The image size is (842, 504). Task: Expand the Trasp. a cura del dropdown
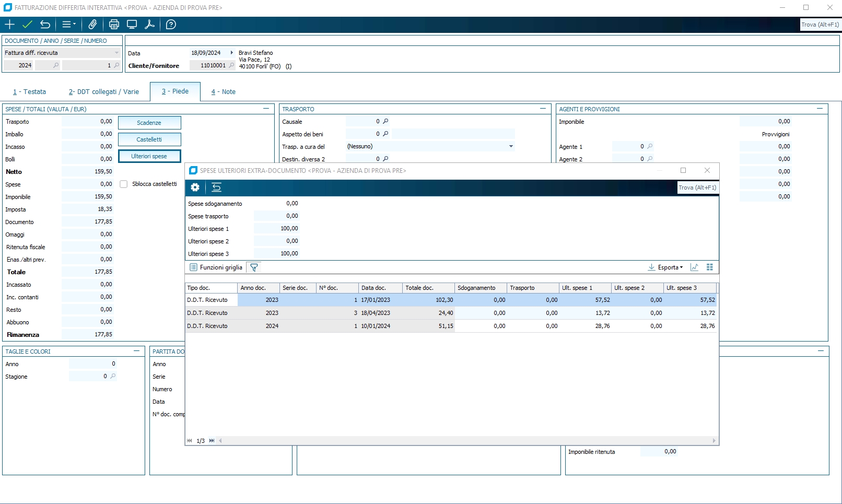coord(510,147)
